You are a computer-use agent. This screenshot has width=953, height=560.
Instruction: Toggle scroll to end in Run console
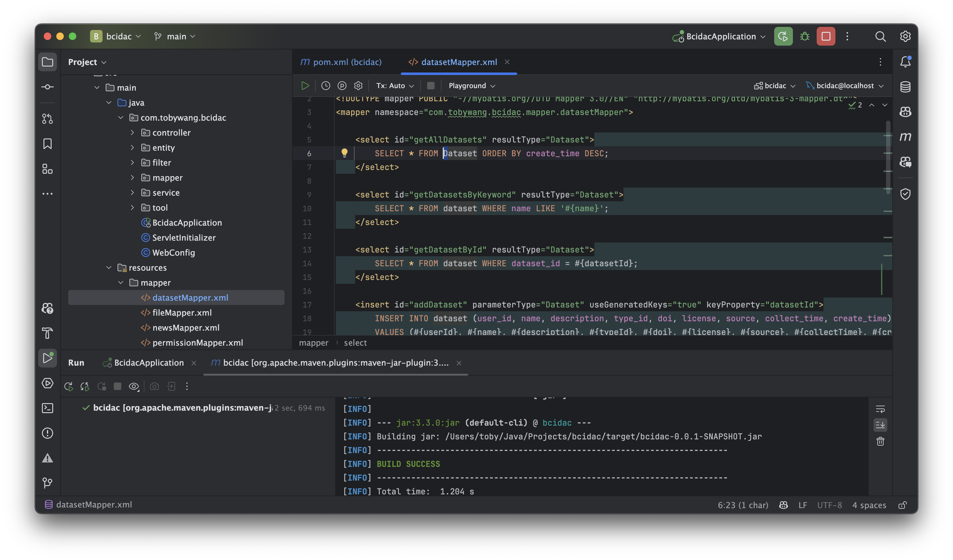[880, 425]
